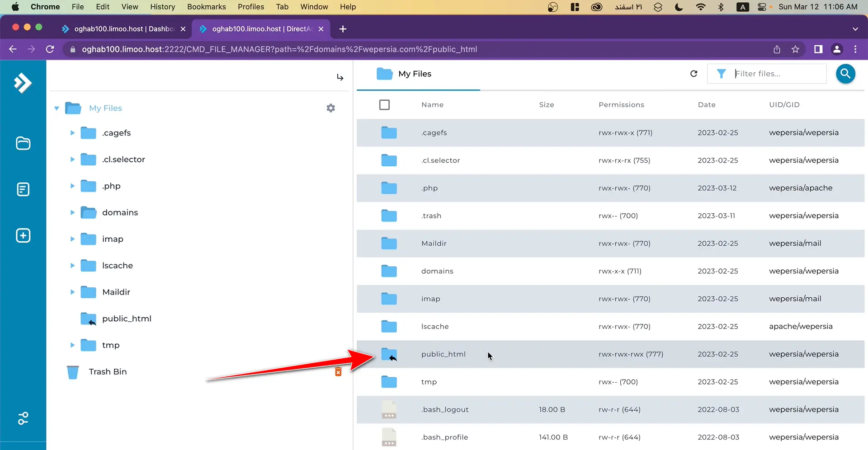Open the document list sidebar icon
This screenshot has width=868, height=450.
pos(23,189)
